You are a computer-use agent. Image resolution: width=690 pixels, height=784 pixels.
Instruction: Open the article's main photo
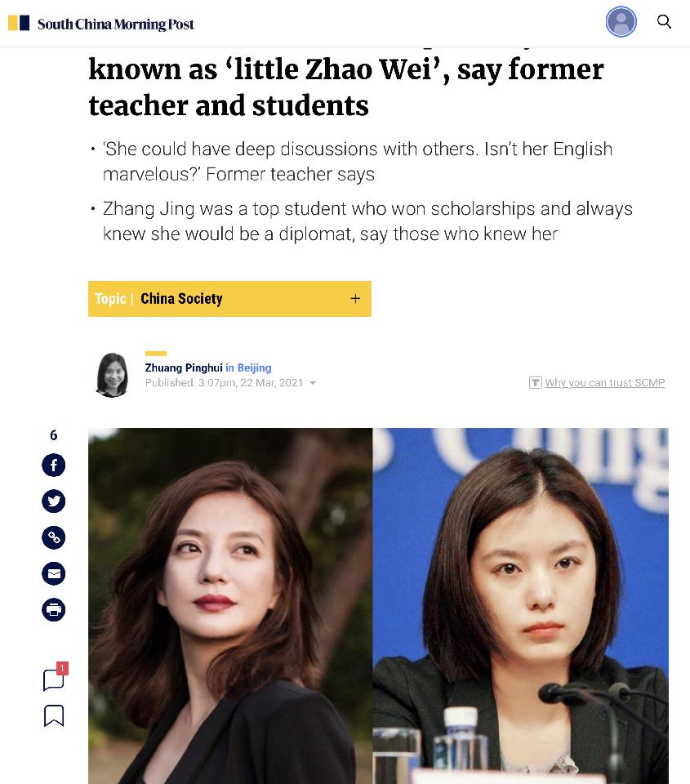coord(379,605)
